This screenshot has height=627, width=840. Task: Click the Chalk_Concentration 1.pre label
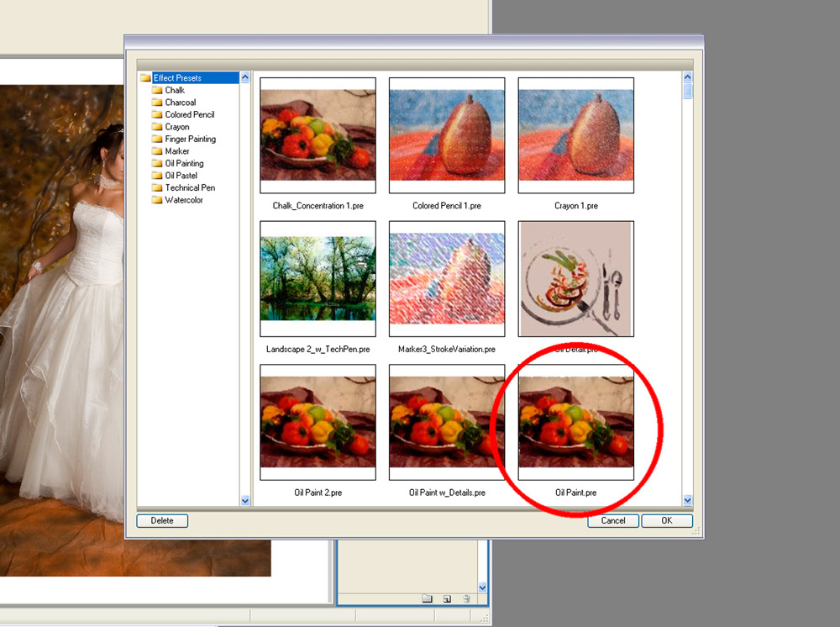(x=318, y=206)
